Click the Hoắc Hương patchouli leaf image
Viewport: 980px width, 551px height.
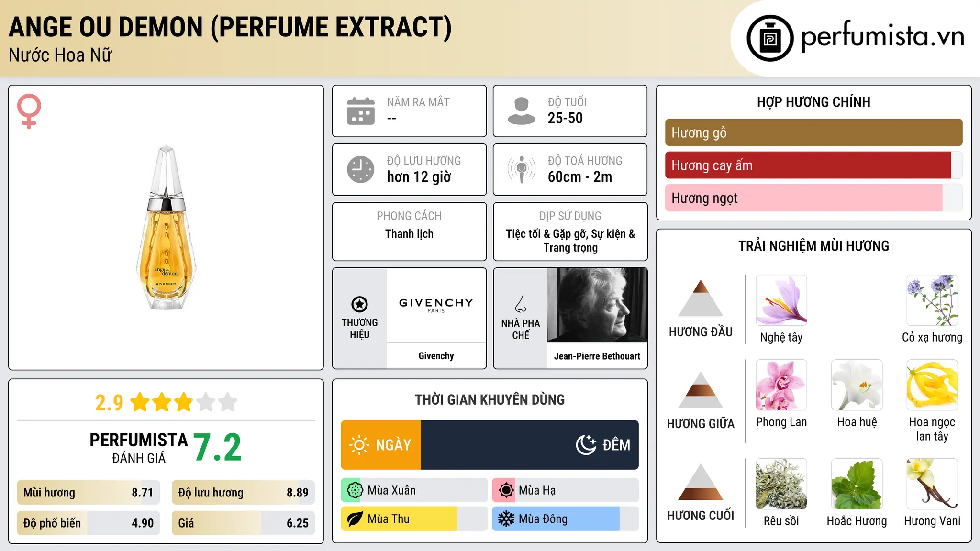click(x=857, y=484)
